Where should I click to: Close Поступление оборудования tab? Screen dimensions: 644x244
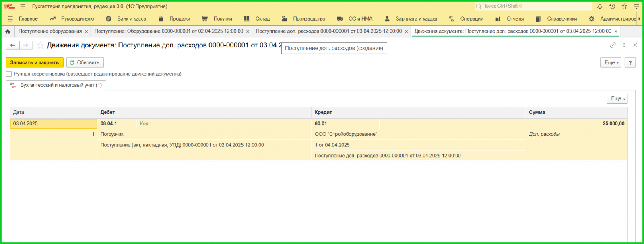[x=86, y=31]
